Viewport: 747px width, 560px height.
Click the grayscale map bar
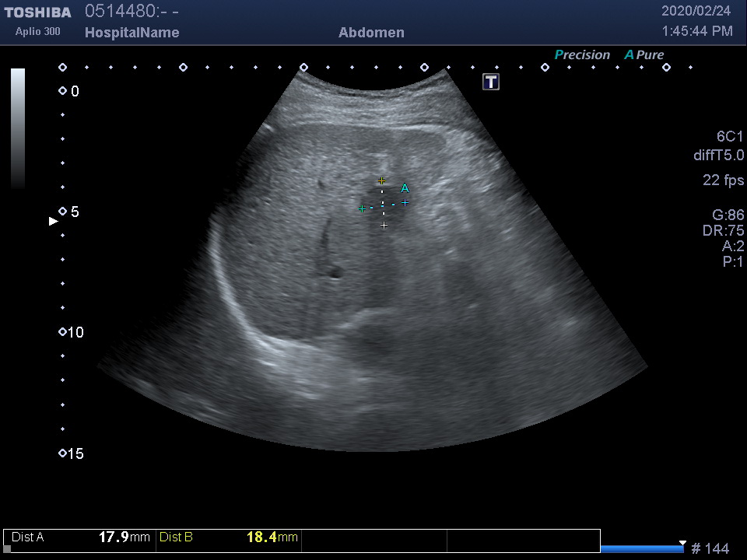(x=18, y=128)
